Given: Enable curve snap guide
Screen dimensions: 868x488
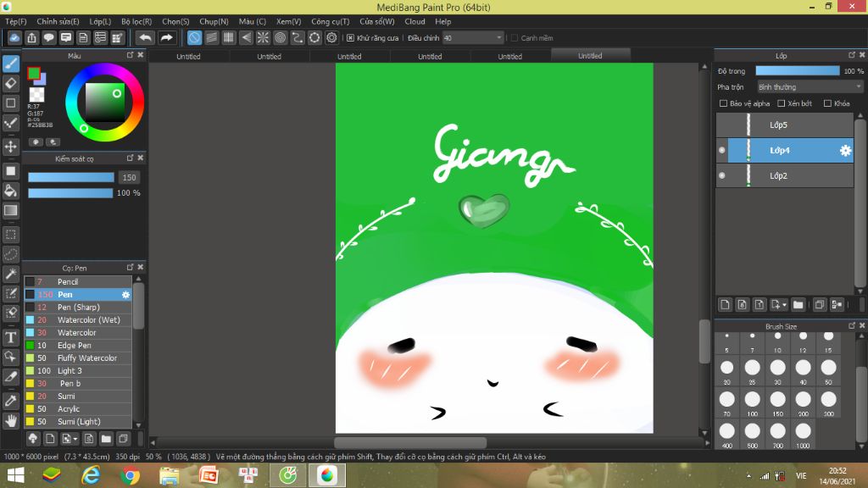Looking at the screenshot, I should pyautogui.click(x=298, y=37).
